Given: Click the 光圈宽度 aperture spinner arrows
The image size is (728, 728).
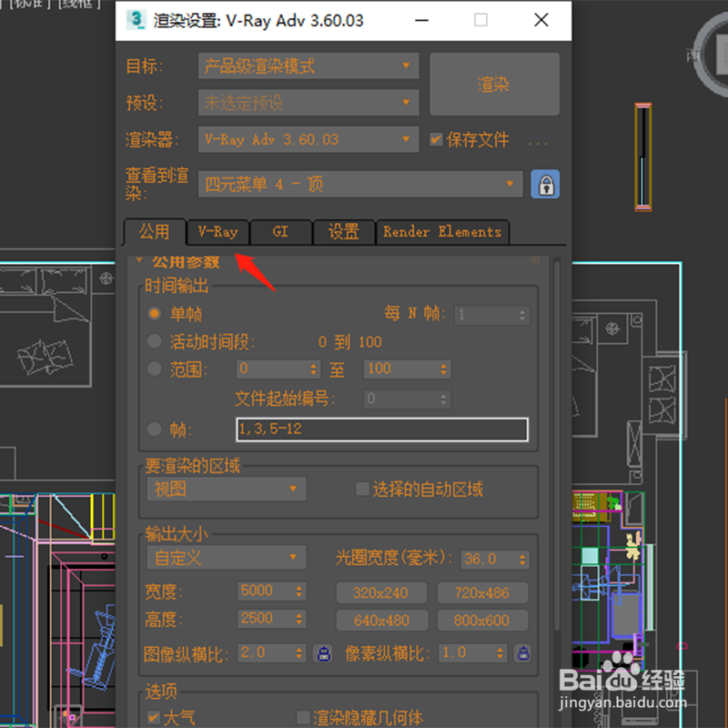Looking at the screenshot, I should [x=522, y=560].
